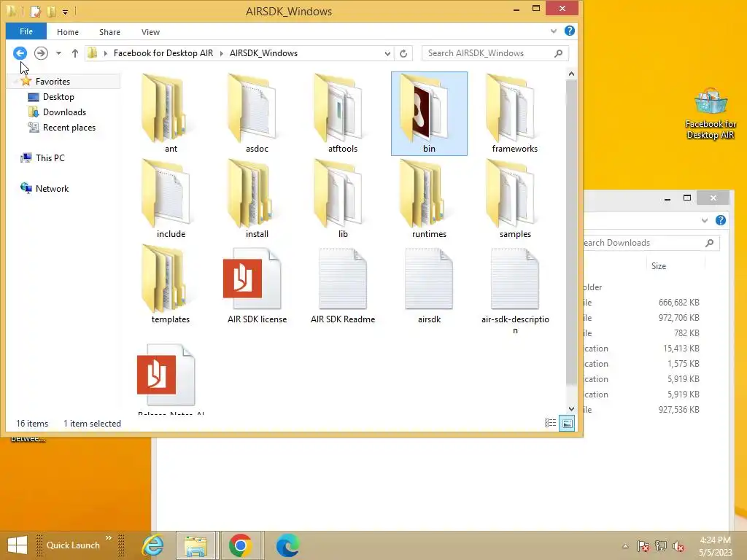747x560 pixels.
Task: Go to Desktop in the navigation pane
Action: point(58,97)
